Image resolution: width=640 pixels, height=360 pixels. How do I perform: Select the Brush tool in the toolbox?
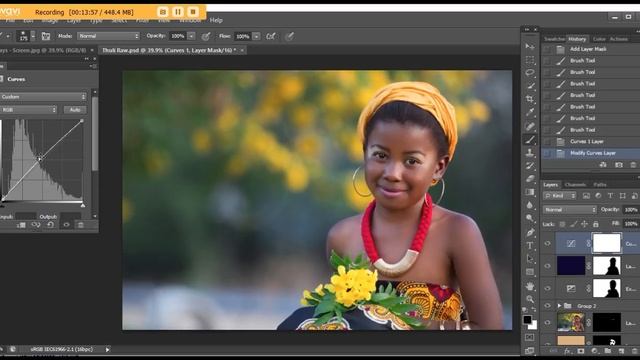pyautogui.click(x=530, y=140)
